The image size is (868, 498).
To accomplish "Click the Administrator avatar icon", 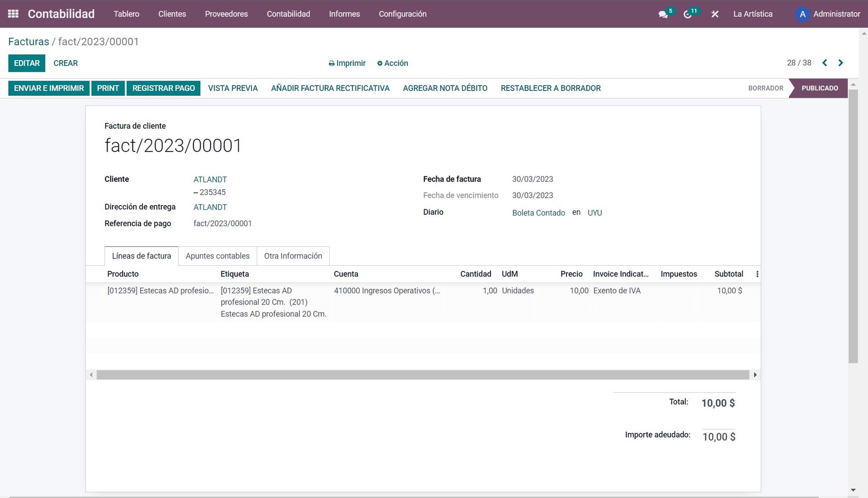I will (x=802, y=14).
